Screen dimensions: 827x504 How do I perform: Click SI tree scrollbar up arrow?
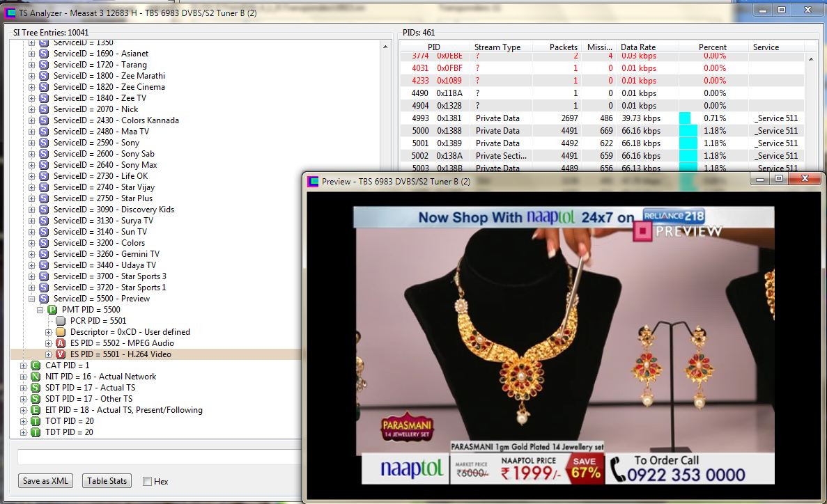[x=385, y=47]
